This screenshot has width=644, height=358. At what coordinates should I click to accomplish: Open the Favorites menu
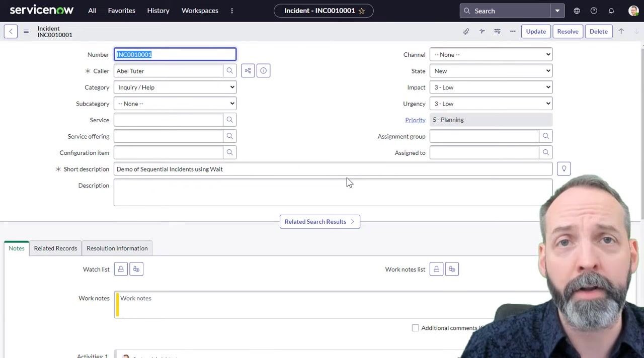pos(121,11)
